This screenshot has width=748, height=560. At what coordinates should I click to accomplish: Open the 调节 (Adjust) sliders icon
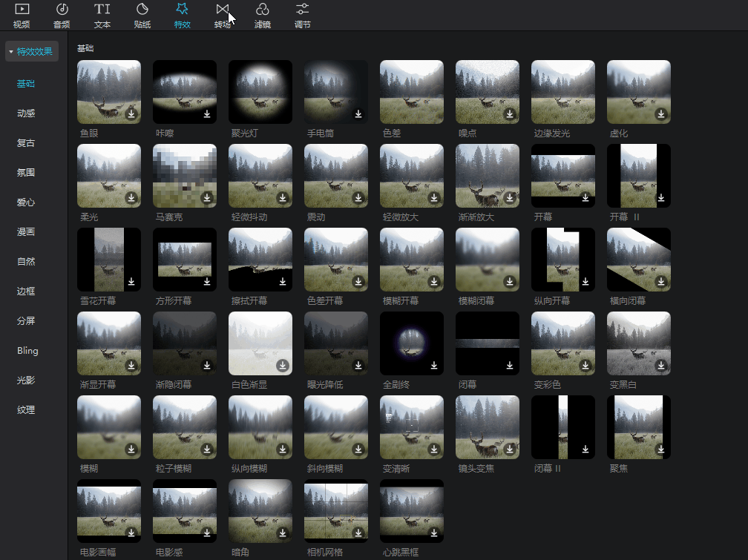(302, 10)
